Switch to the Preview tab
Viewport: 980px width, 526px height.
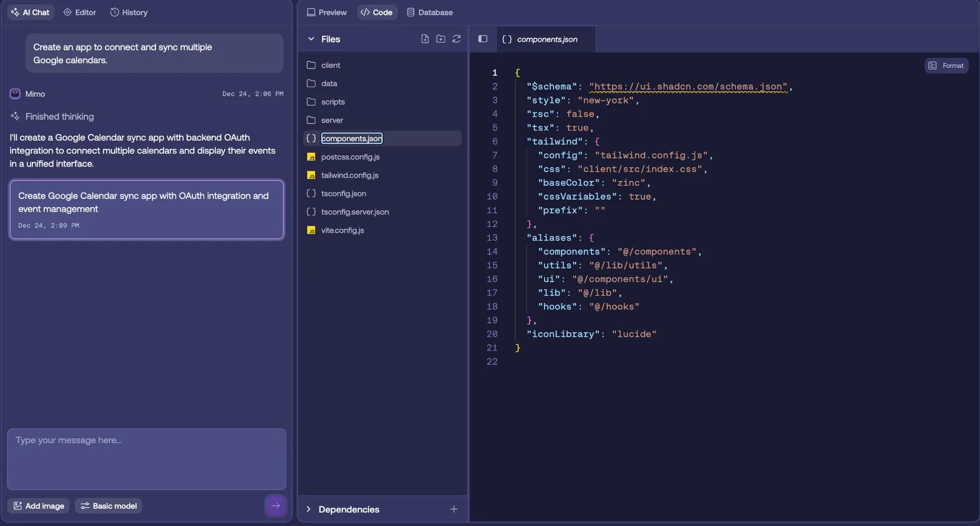[326, 12]
